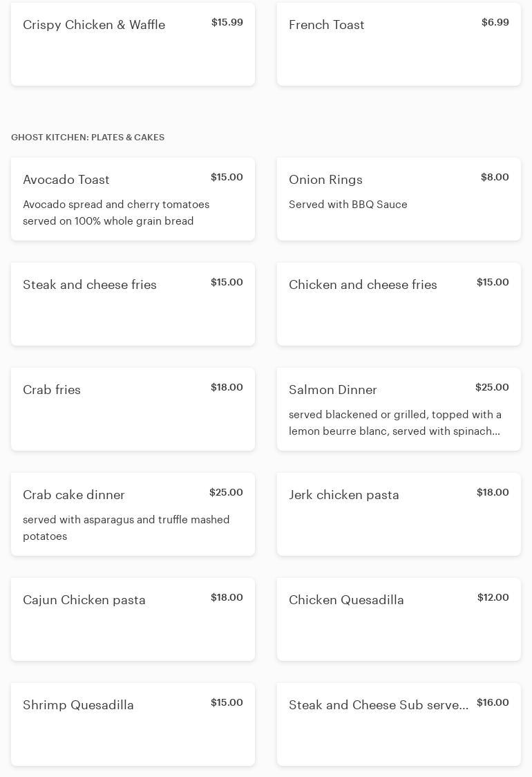The height and width of the screenshot is (777, 532).
Task: Click the Salmon Dinner truncated description text
Action: coord(395,423)
